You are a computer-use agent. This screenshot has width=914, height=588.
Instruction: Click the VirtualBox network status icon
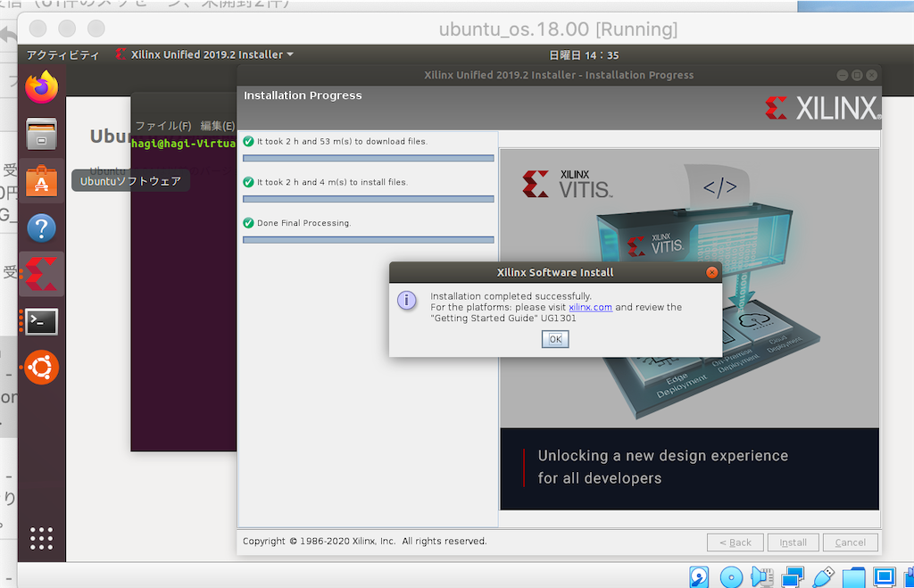(793, 577)
